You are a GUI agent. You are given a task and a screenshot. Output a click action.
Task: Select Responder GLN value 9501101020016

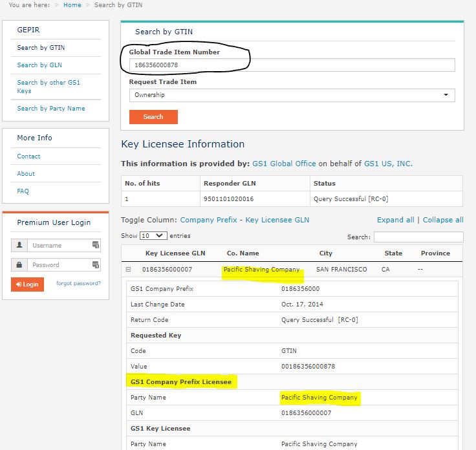pyautogui.click(x=228, y=199)
